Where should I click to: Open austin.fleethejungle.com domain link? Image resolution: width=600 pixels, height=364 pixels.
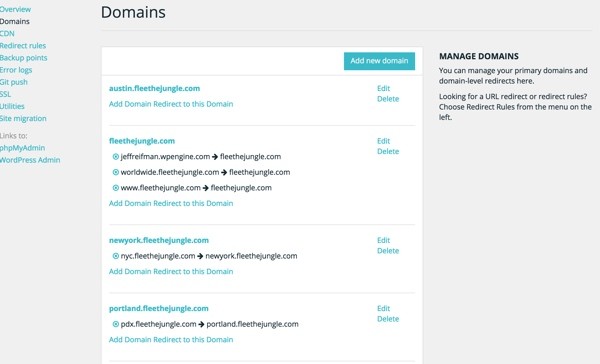pos(154,88)
